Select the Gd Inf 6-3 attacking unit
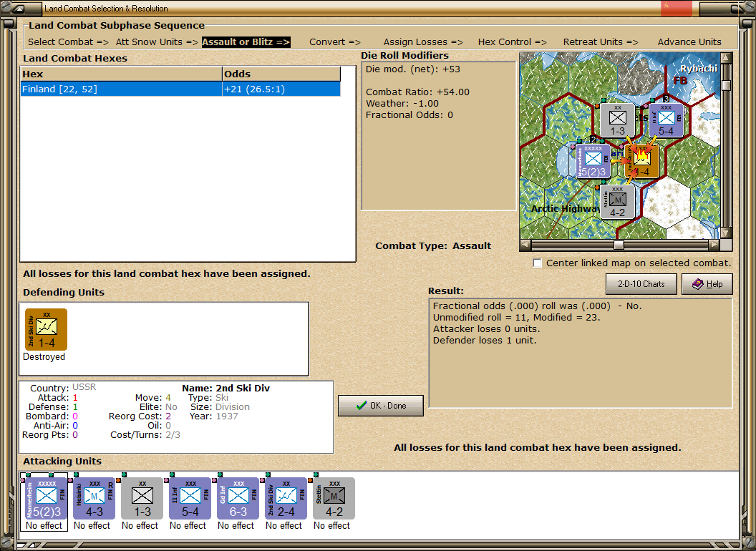The height and width of the screenshot is (551, 756). (238, 498)
